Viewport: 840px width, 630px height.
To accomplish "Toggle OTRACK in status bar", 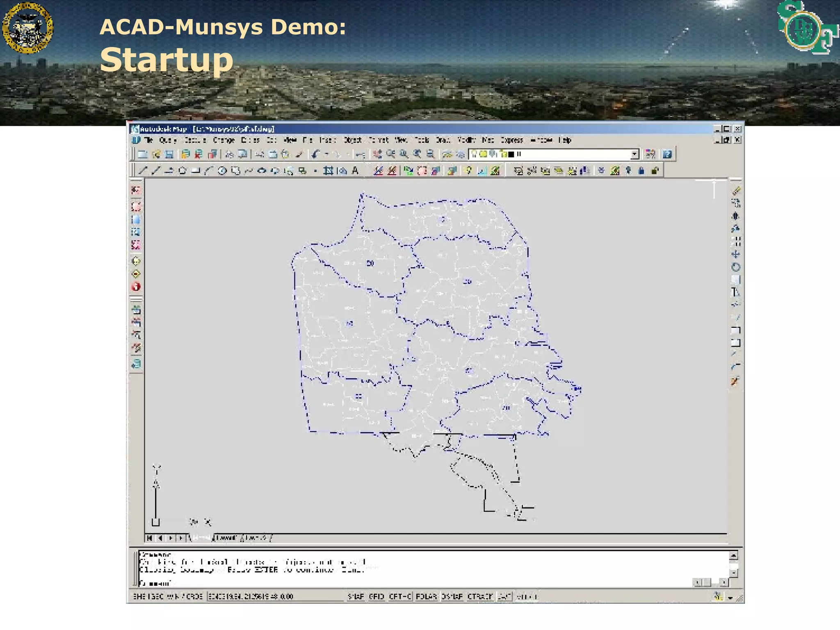I will pyautogui.click(x=480, y=596).
